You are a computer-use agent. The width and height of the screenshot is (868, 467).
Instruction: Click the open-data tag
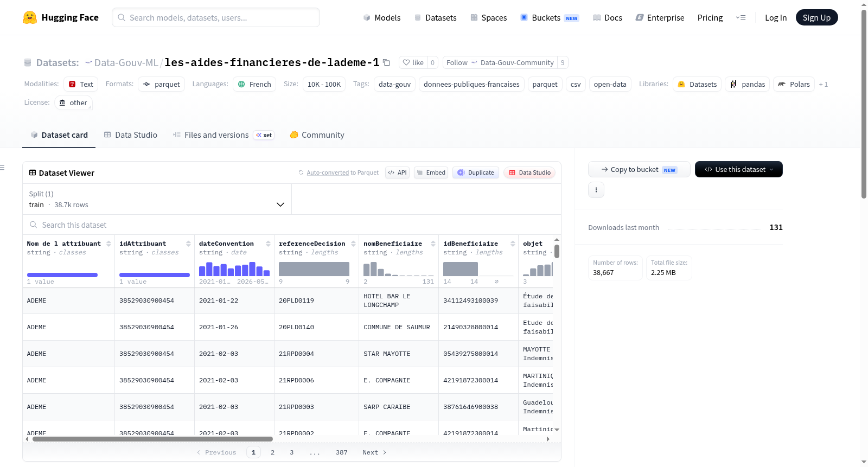tap(610, 84)
